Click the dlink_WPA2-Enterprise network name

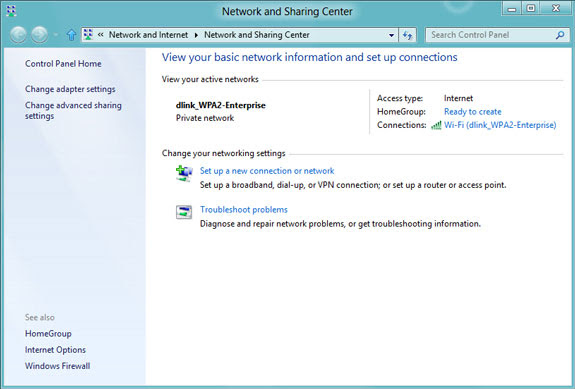(x=220, y=105)
